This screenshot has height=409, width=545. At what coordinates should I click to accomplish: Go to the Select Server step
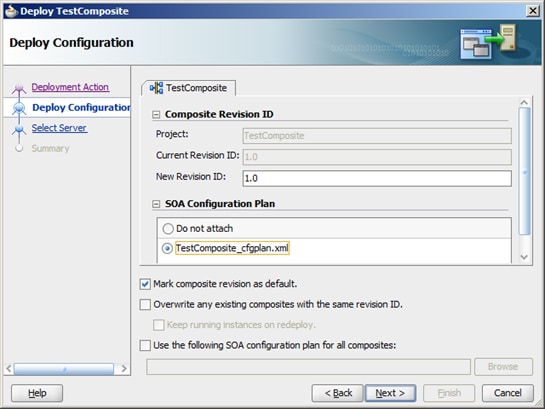59,128
